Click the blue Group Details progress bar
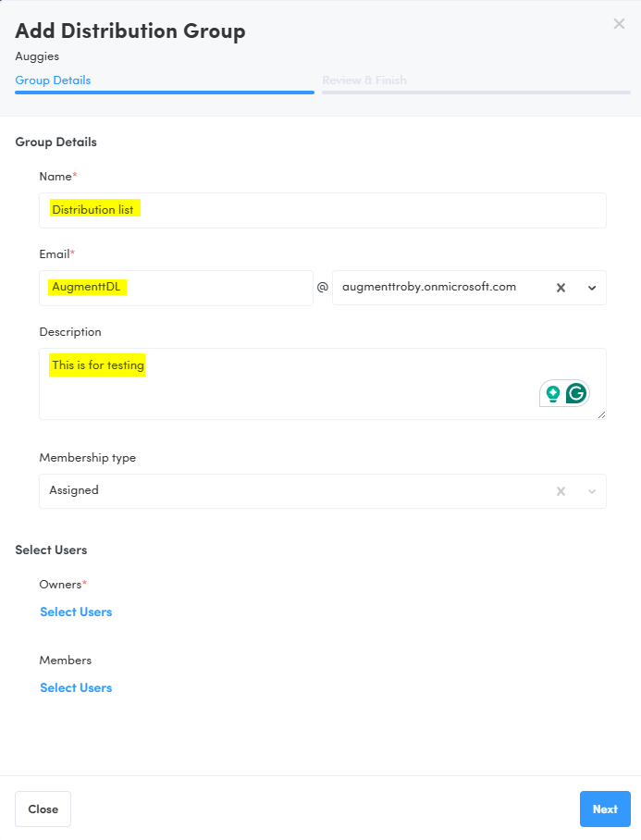This screenshot has width=641, height=840. [x=165, y=93]
